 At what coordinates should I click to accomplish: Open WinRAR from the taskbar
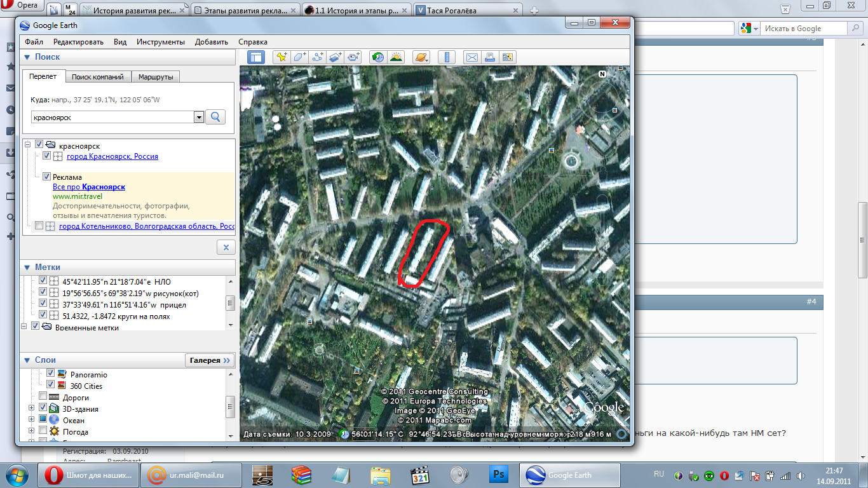pos(302,475)
